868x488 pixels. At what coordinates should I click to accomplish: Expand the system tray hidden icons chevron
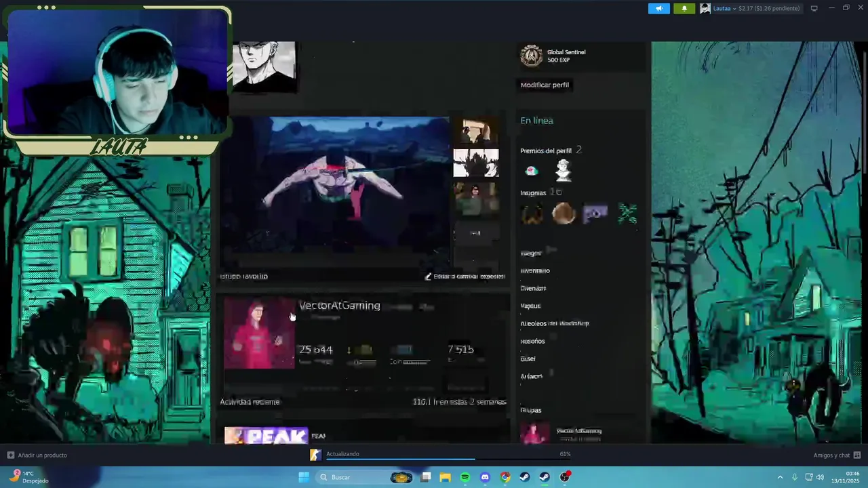pos(780,477)
